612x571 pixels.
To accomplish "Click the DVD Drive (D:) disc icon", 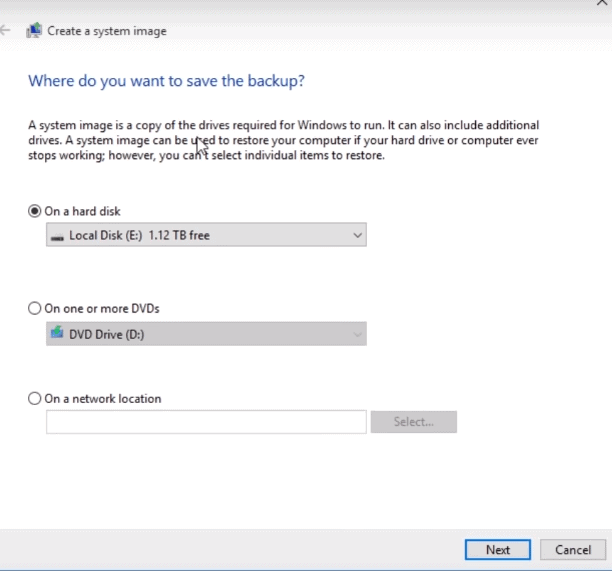I will click(x=57, y=332).
